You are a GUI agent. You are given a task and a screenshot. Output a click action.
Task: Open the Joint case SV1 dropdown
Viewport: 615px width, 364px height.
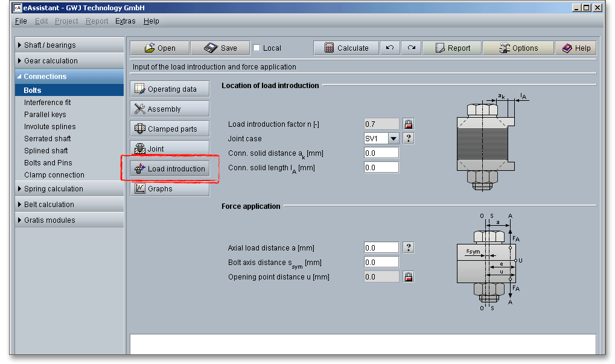394,139
